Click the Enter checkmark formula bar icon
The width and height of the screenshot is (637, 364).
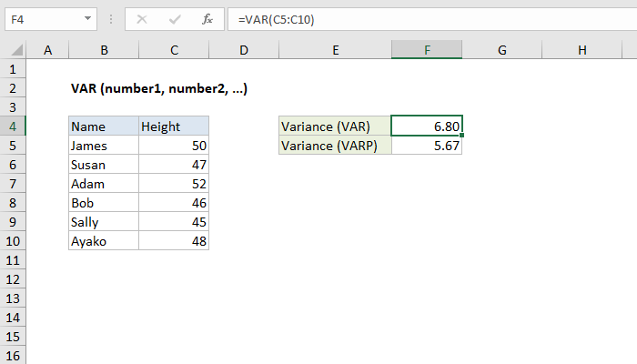tap(175, 19)
